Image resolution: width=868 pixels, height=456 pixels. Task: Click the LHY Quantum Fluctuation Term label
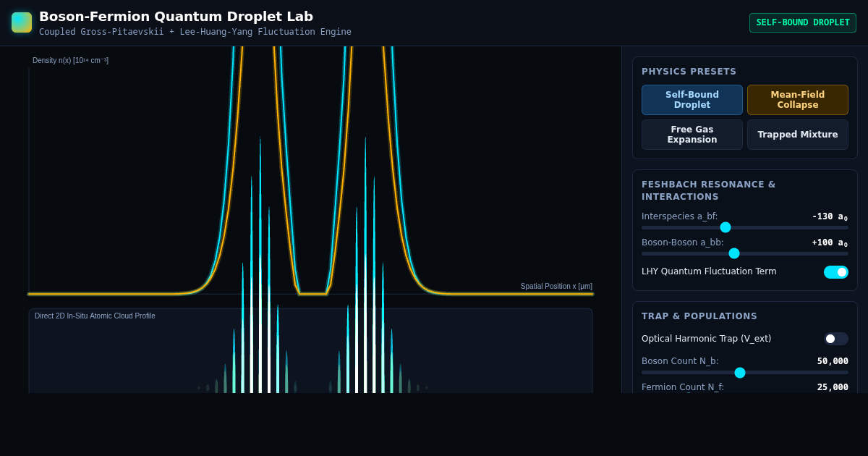(x=709, y=271)
